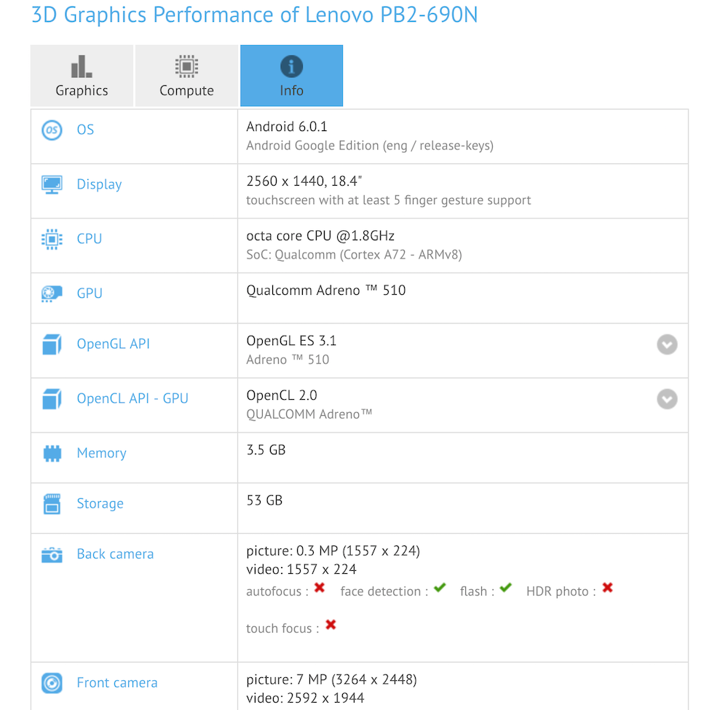Image resolution: width=728 pixels, height=710 pixels.
Task: Select the Info tab
Action: click(x=291, y=76)
